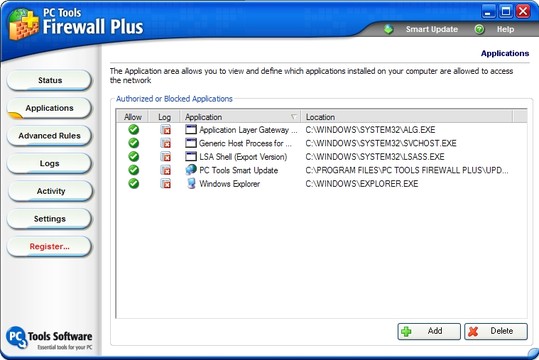Screen dimensions: 539x360
Task: Toggle Log setting for Application Layer Gateway
Action: (x=165, y=130)
